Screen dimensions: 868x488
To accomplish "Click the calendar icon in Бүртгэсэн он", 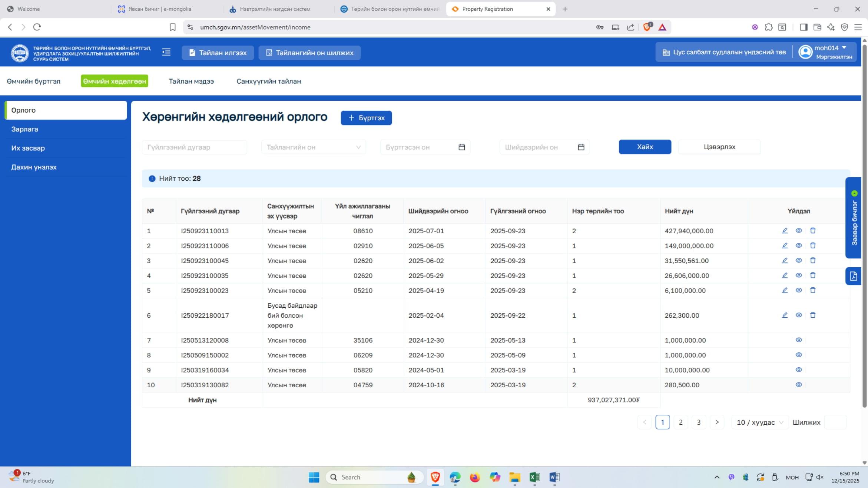I will coord(461,147).
